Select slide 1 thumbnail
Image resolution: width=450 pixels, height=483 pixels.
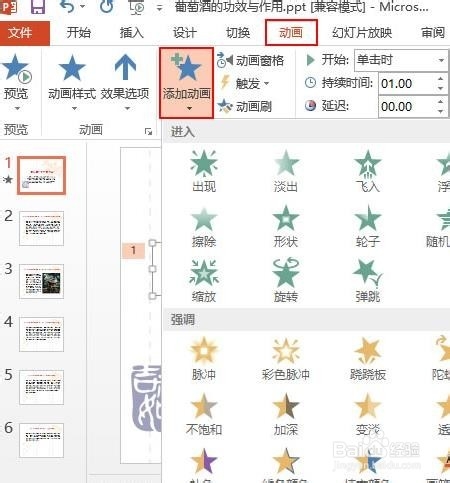[42, 175]
